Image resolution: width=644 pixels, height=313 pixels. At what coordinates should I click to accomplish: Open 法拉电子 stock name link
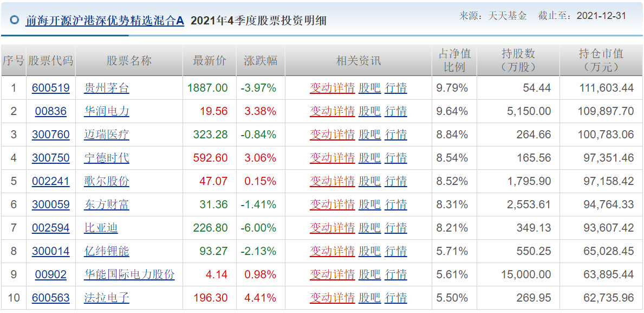point(106,297)
